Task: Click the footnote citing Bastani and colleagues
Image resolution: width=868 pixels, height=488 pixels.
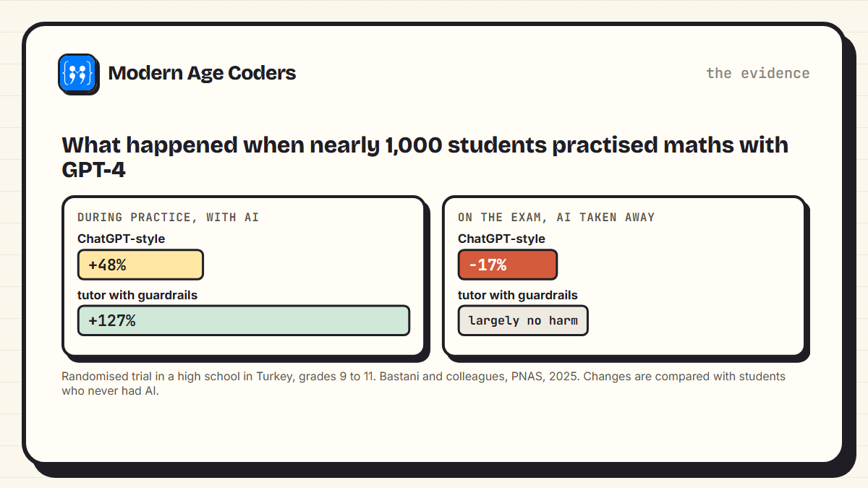Action: tap(423, 384)
